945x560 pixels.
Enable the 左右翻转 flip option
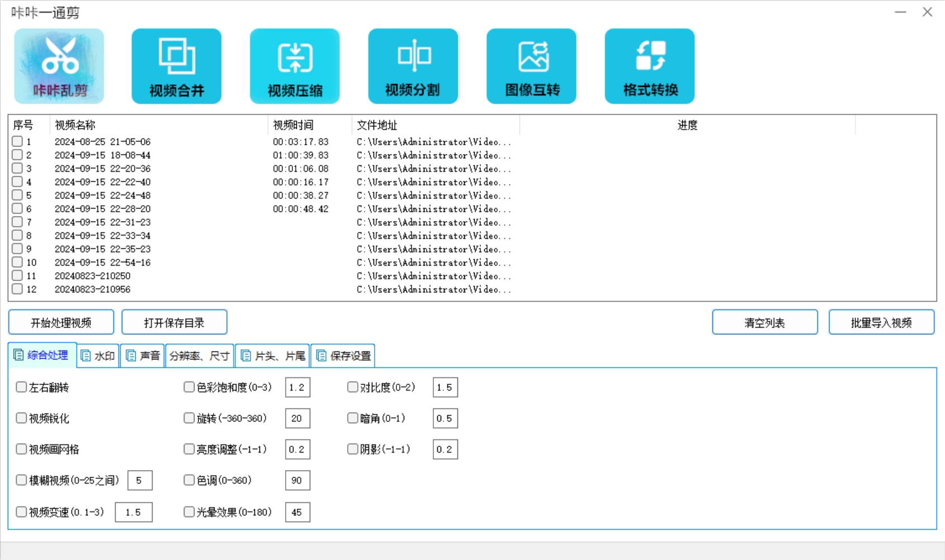click(x=21, y=387)
